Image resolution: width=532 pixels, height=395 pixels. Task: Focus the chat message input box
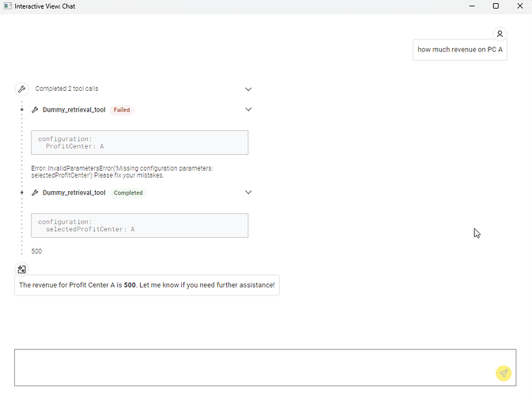(x=253, y=367)
